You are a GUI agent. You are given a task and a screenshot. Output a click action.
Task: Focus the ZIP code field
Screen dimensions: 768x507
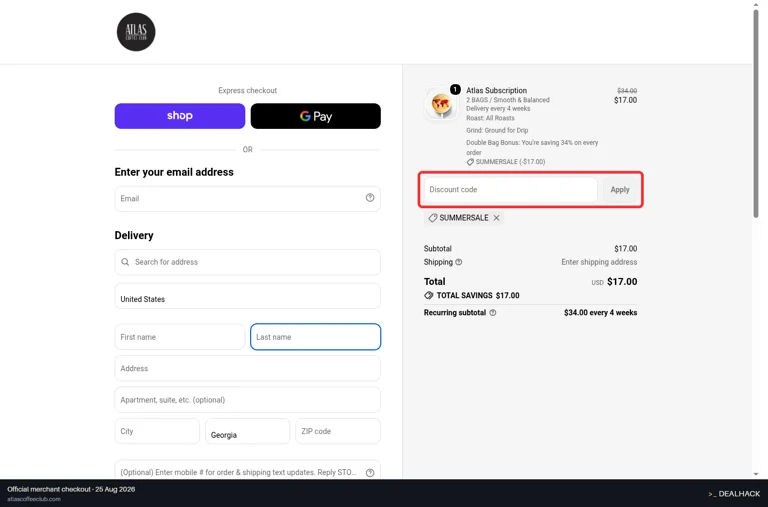click(x=338, y=431)
